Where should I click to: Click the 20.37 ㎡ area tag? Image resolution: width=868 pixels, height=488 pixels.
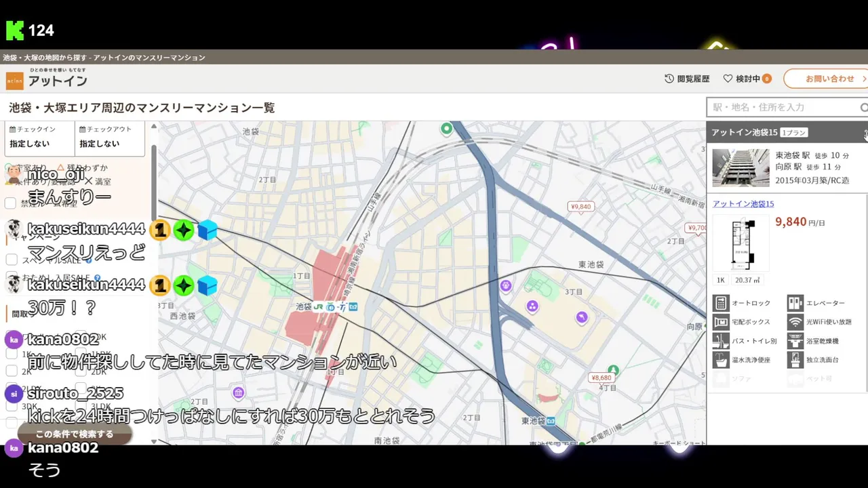click(x=747, y=280)
